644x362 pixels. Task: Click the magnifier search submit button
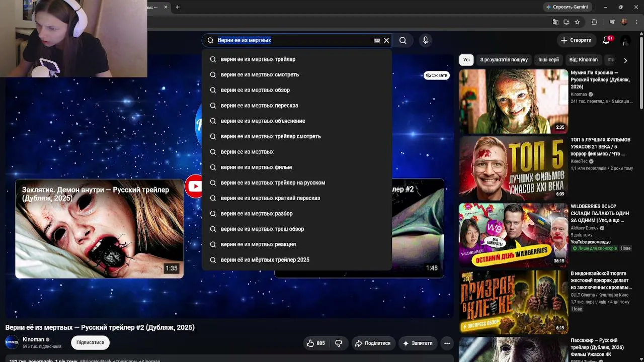click(403, 40)
